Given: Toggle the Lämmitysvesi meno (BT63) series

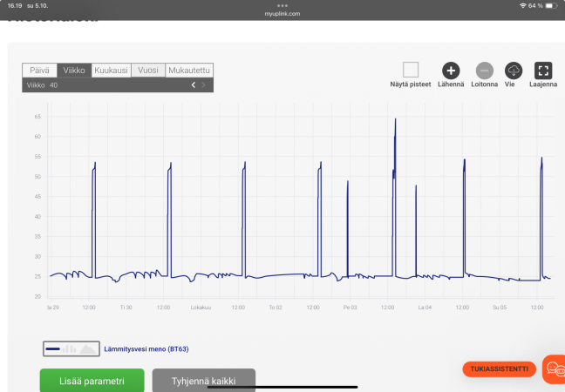Looking at the screenshot, I should tap(146, 348).
